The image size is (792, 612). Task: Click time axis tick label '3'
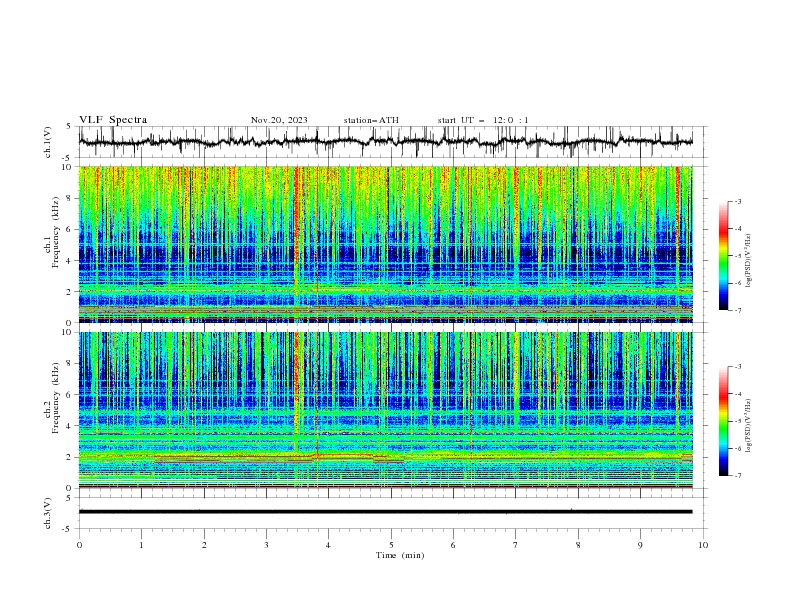pos(266,545)
